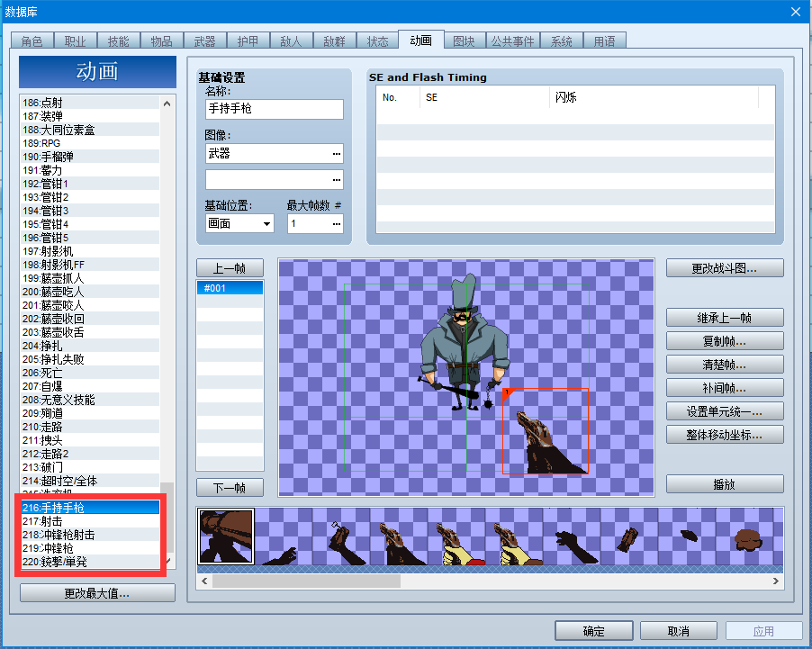
Task: Select animation 214:超时空/全体
Action: click(90, 481)
